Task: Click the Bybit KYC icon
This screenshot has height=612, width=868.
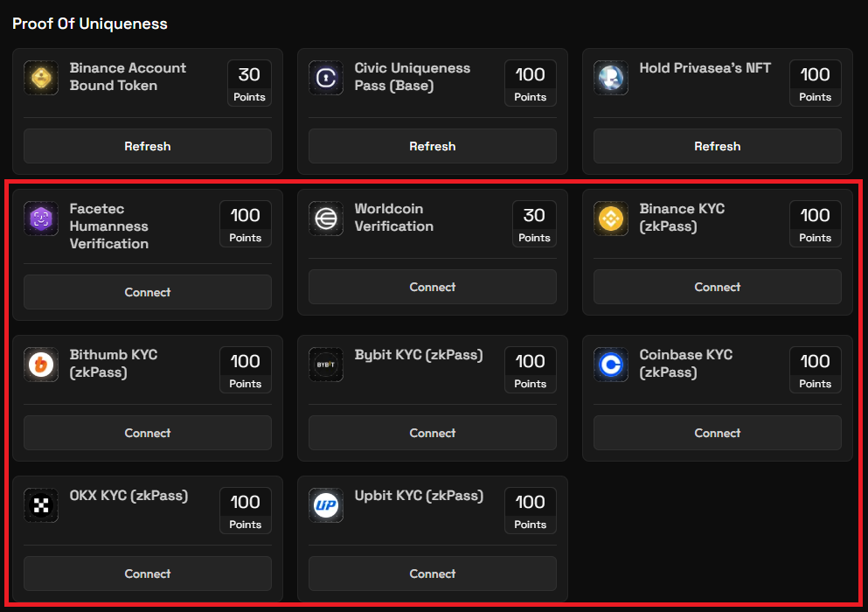Action: pyautogui.click(x=326, y=365)
